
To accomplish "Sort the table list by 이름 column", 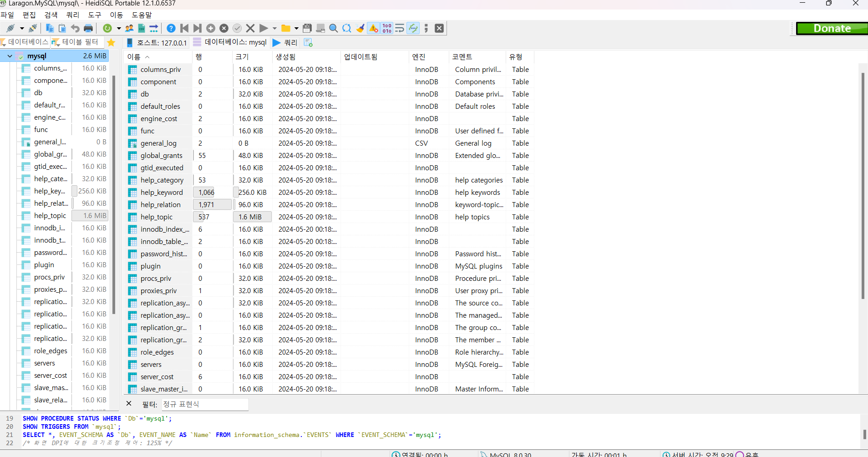I will pyautogui.click(x=158, y=57).
